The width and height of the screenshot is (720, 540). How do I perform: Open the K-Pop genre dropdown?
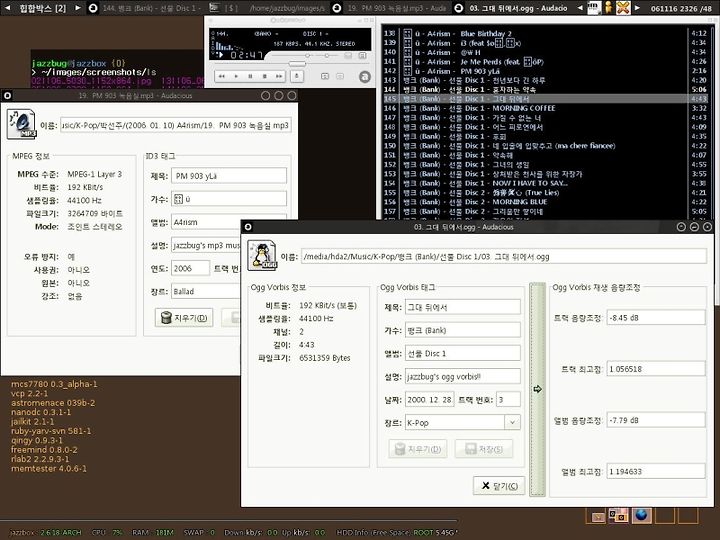[512, 422]
